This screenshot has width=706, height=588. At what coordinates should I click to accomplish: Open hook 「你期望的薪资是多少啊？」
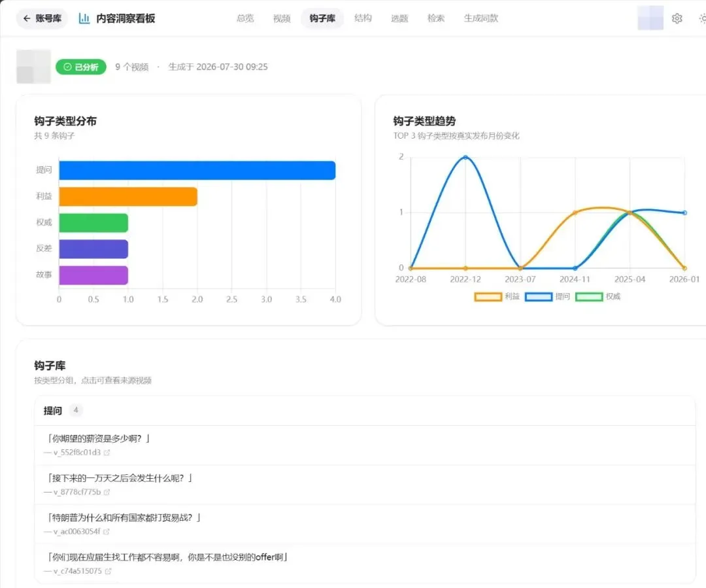click(99, 438)
